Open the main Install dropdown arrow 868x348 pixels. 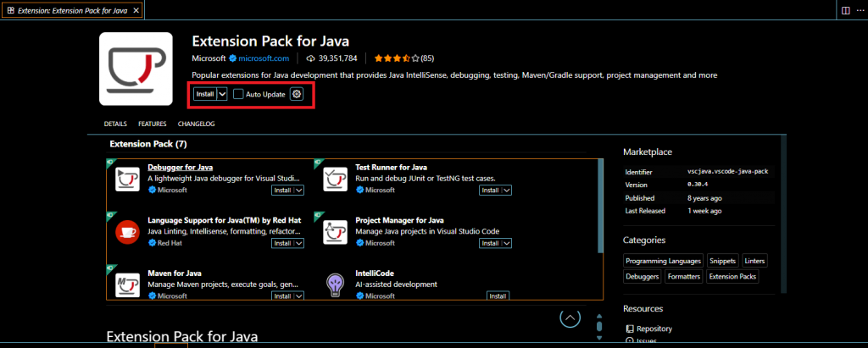(222, 94)
